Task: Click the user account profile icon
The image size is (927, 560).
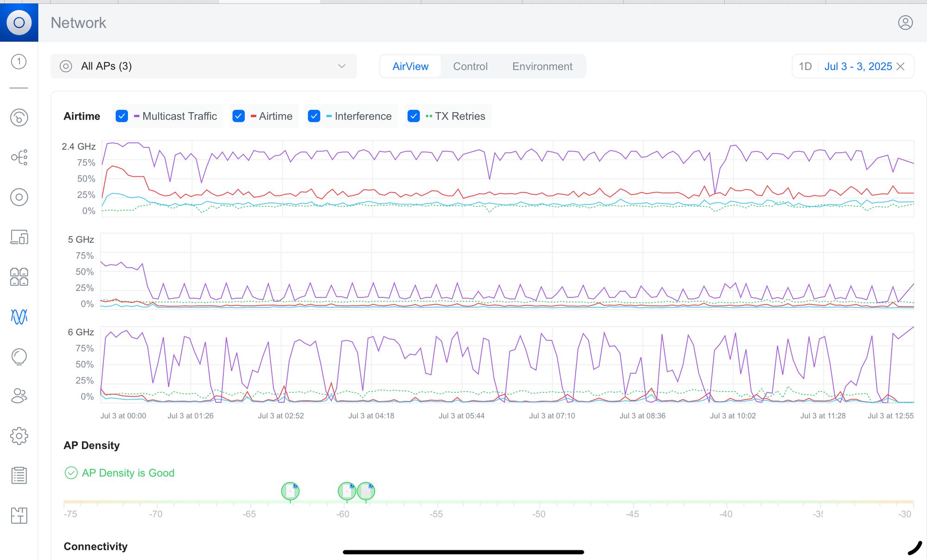Action: coord(905,22)
